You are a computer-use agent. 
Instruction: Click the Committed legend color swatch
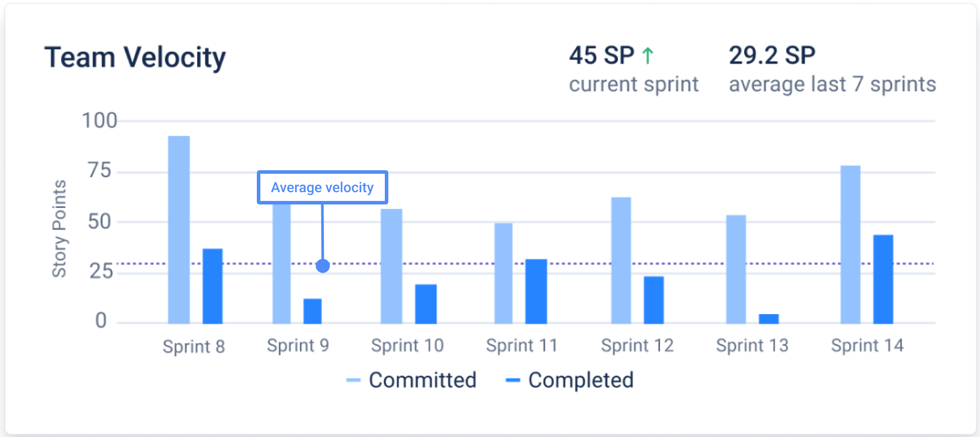(353, 380)
